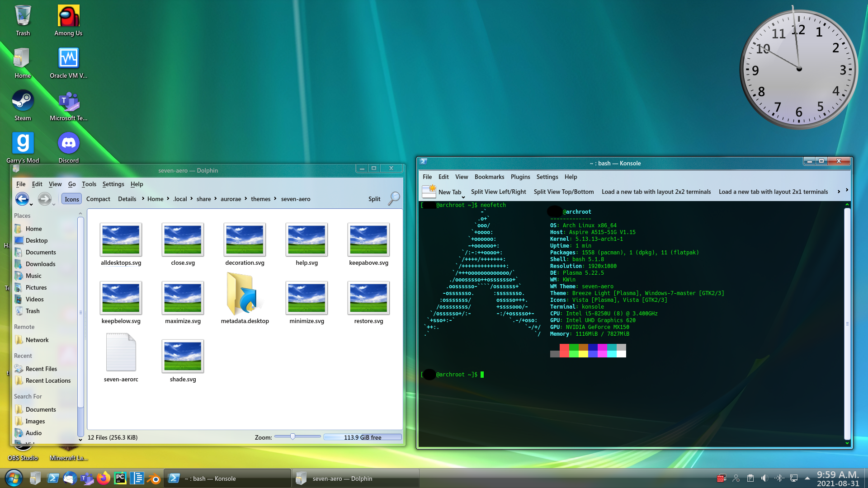Select the shade.svg file thumbnail
Screen dimensions: 868x488
tap(182, 356)
